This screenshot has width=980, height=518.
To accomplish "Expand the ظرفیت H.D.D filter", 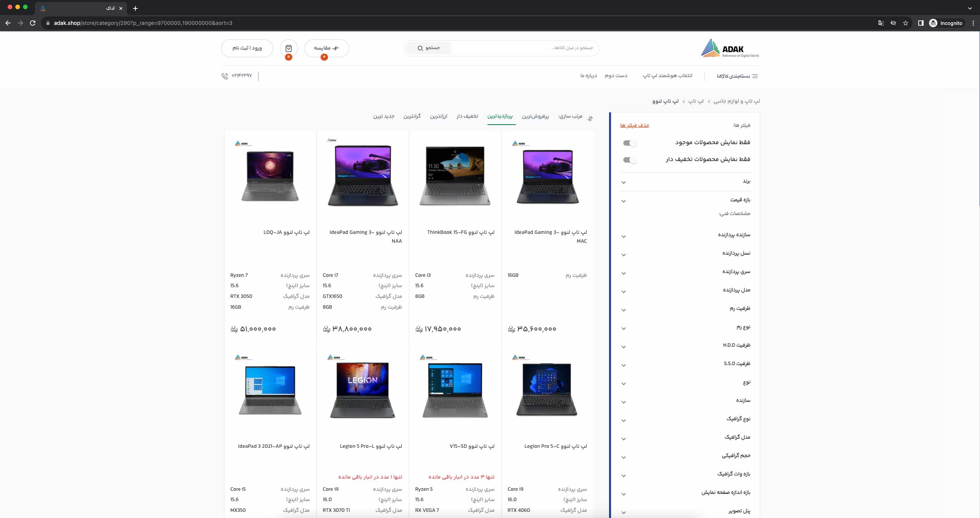I will (x=685, y=346).
